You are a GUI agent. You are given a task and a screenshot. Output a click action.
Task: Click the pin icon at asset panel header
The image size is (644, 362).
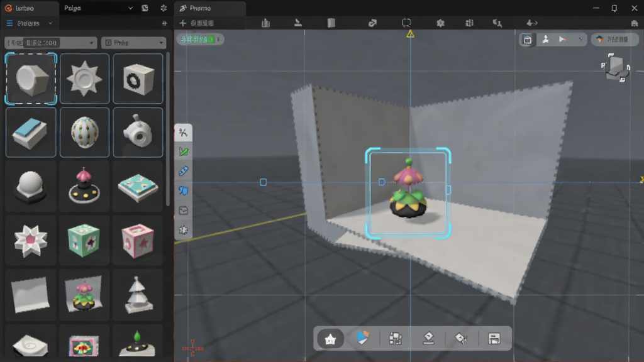click(165, 23)
